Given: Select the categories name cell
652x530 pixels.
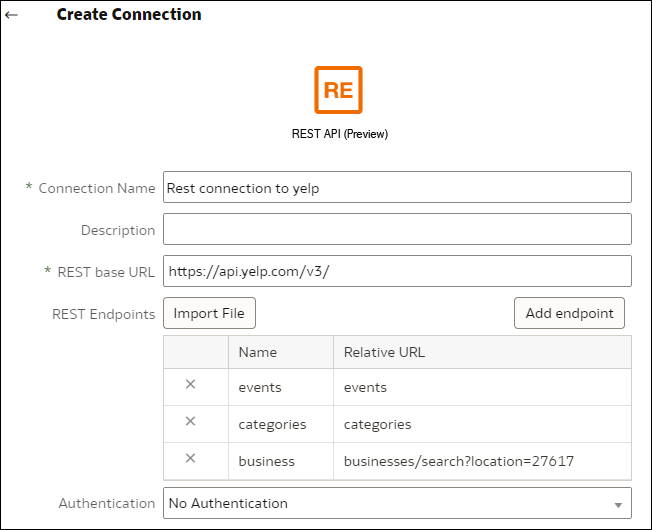Looking at the screenshot, I should [x=272, y=424].
